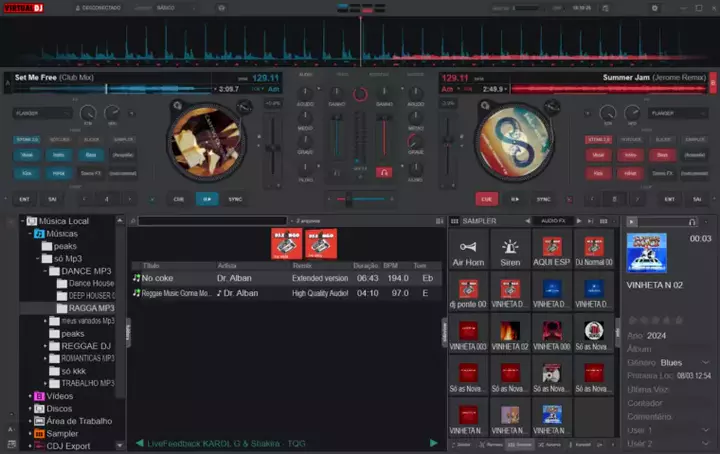
Task: Select the No coke track row
Action: click(200, 278)
